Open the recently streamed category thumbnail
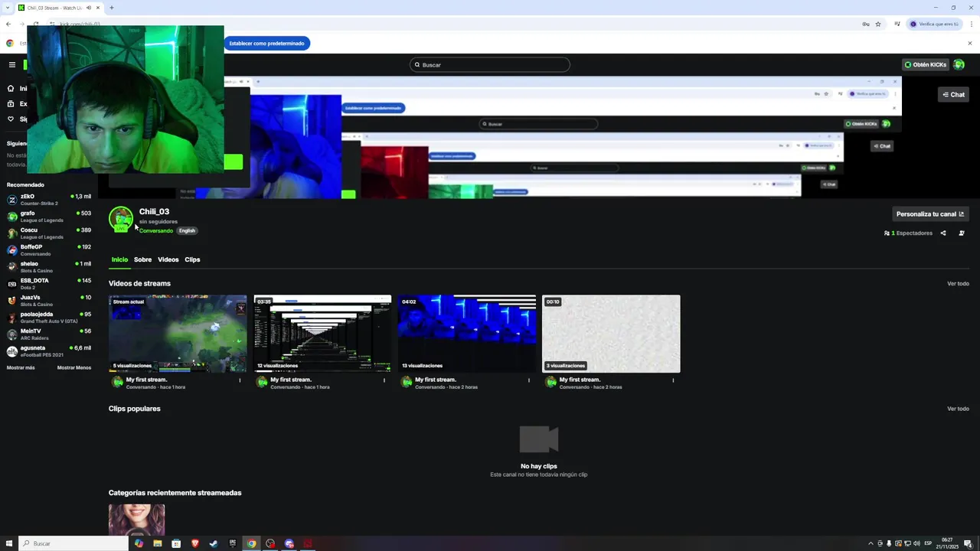This screenshot has width=980, height=551. pos(136,520)
